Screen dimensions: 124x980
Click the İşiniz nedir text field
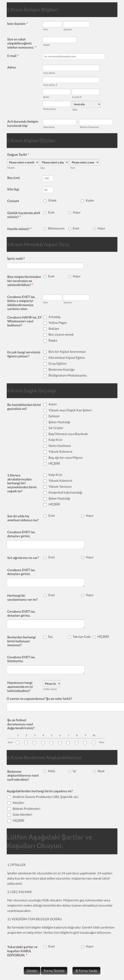point(45,266)
